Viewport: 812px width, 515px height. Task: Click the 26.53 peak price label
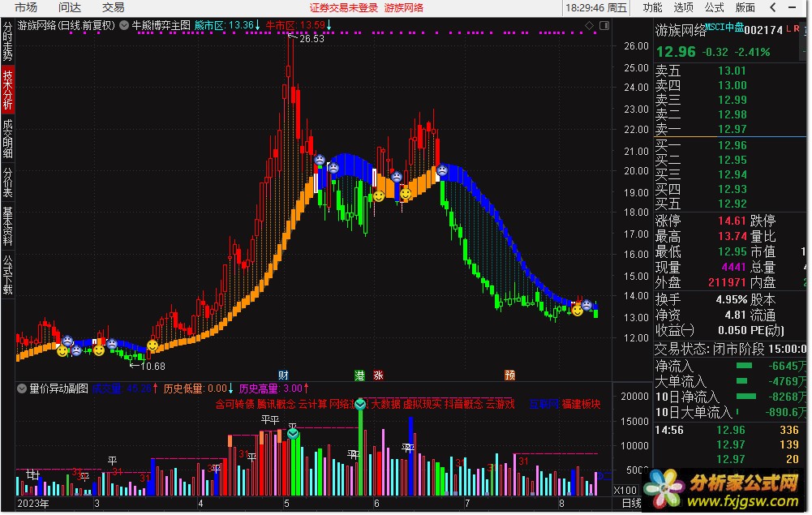[x=311, y=39]
